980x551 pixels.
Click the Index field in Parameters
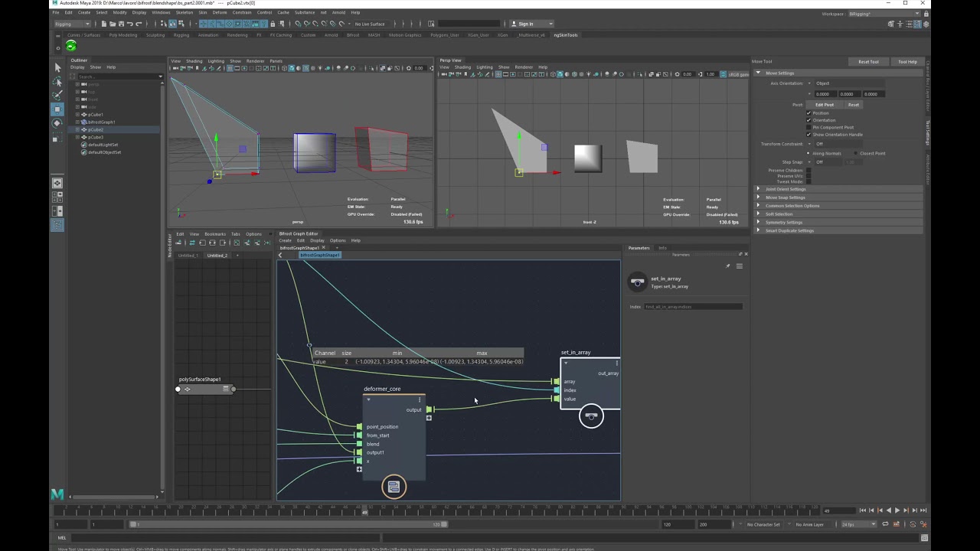(693, 307)
